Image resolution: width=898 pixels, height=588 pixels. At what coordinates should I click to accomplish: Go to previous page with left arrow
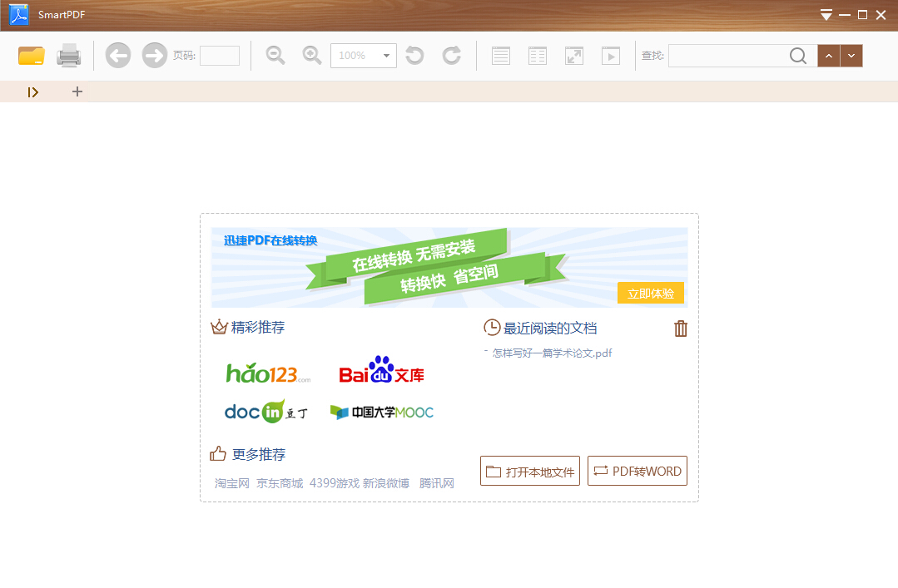pyautogui.click(x=118, y=56)
